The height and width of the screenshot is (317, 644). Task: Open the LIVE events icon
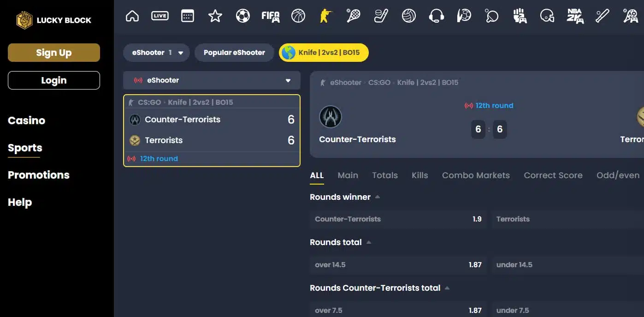pyautogui.click(x=160, y=16)
